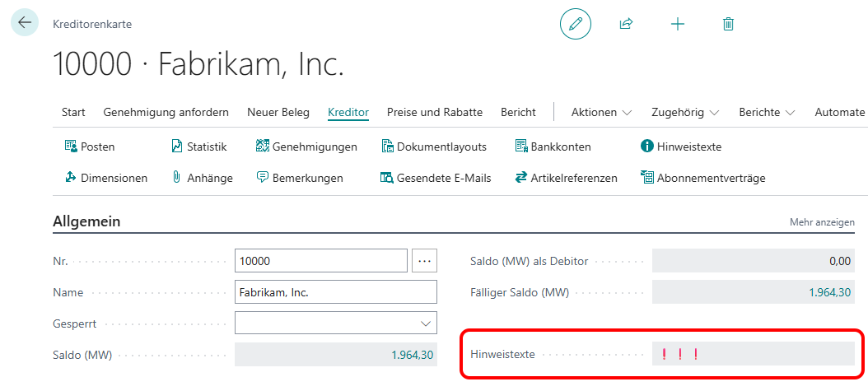The width and height of the screenshot is (868, 391).
Task: Delete record via trash icon
Action: point(729,24)
